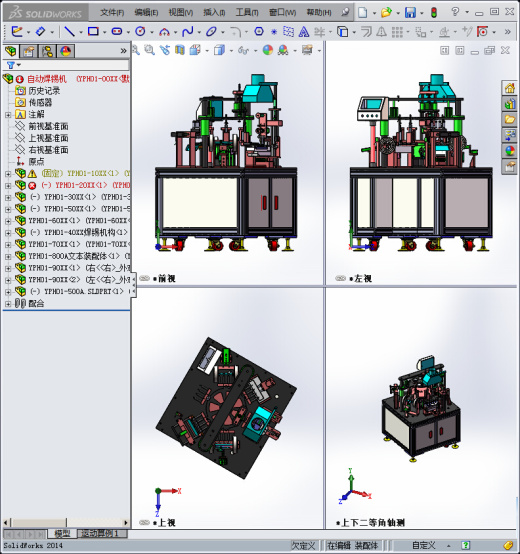The height and width of the screenshot is (554, 520).
Task: Switch to the 模型 tab
Action: click(62, 534)
